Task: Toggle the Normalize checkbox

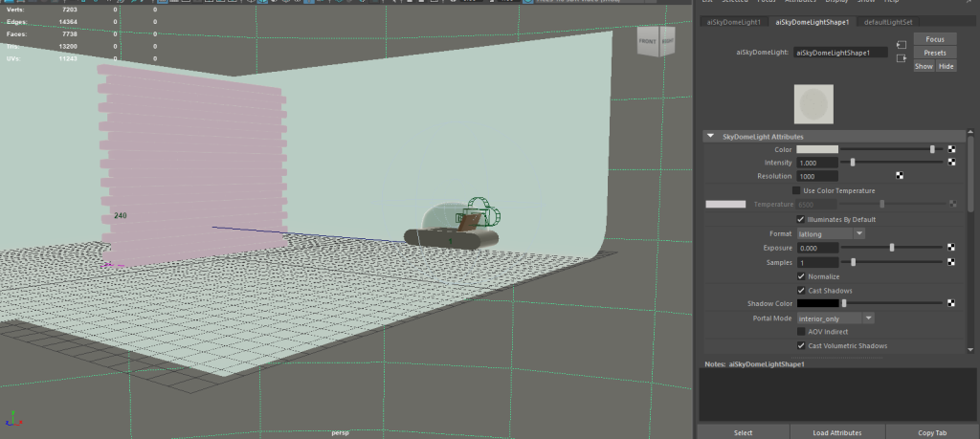Action: coord(801,276)
